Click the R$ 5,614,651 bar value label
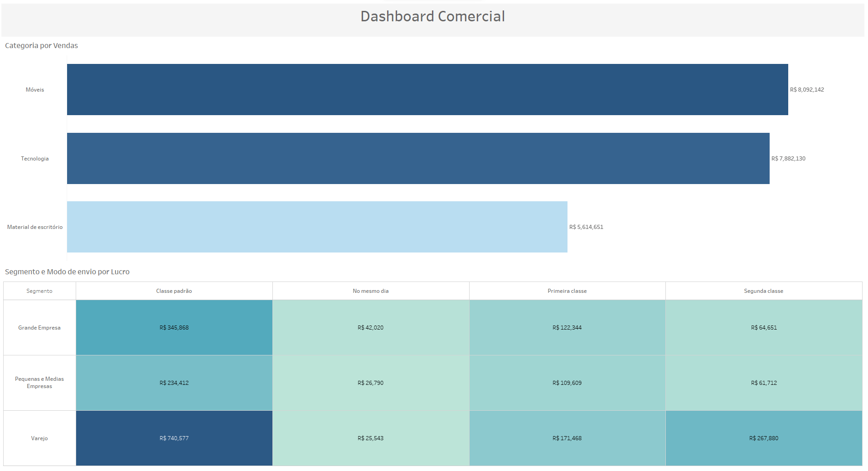This screenshot has width=868, height=471. click(586, 227)
